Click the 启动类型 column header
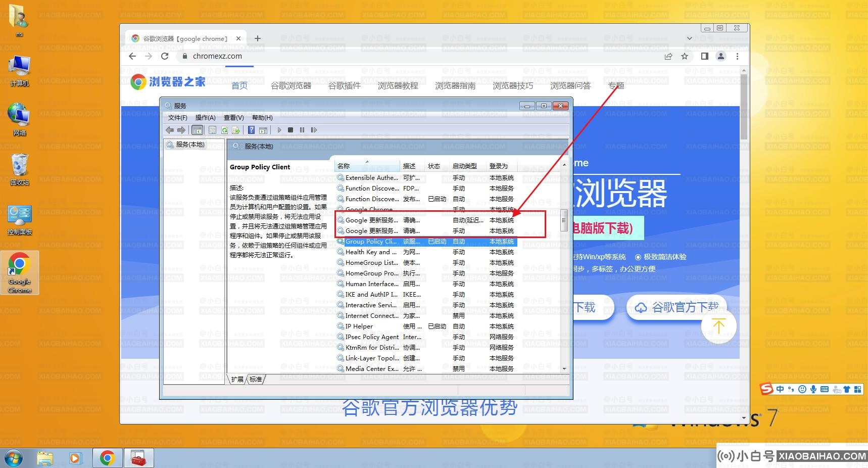Screen dimensions: 868x468 point(468,166)
